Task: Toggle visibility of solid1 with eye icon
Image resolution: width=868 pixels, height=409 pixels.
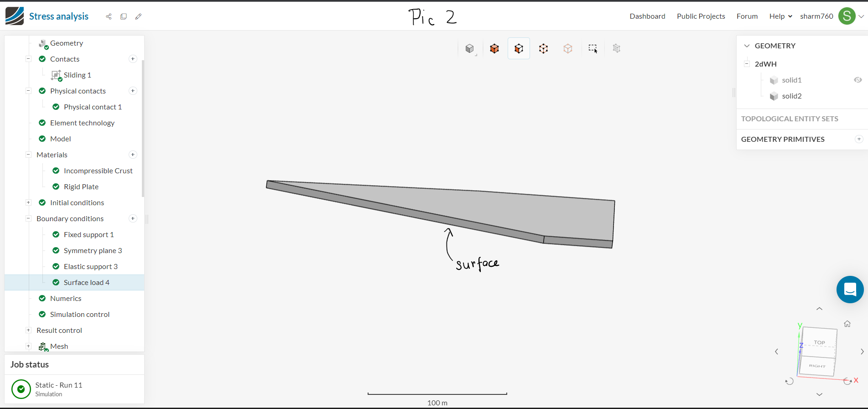Action: coord(858,80)
